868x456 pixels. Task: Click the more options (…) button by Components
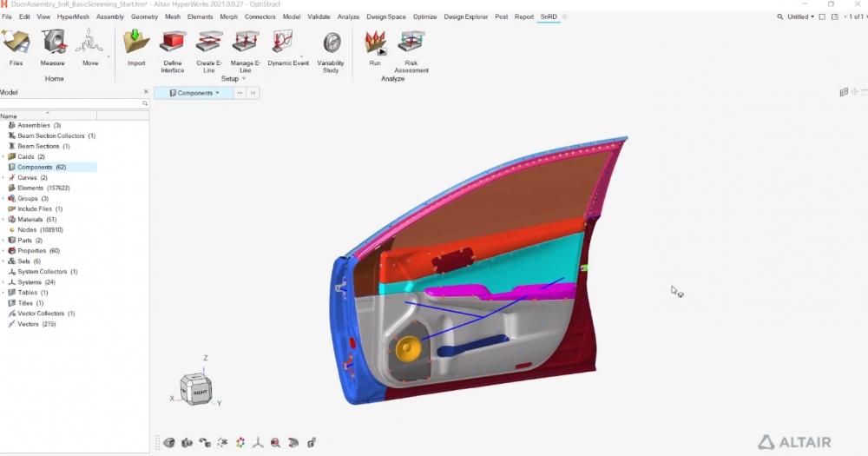pos(240,93)
